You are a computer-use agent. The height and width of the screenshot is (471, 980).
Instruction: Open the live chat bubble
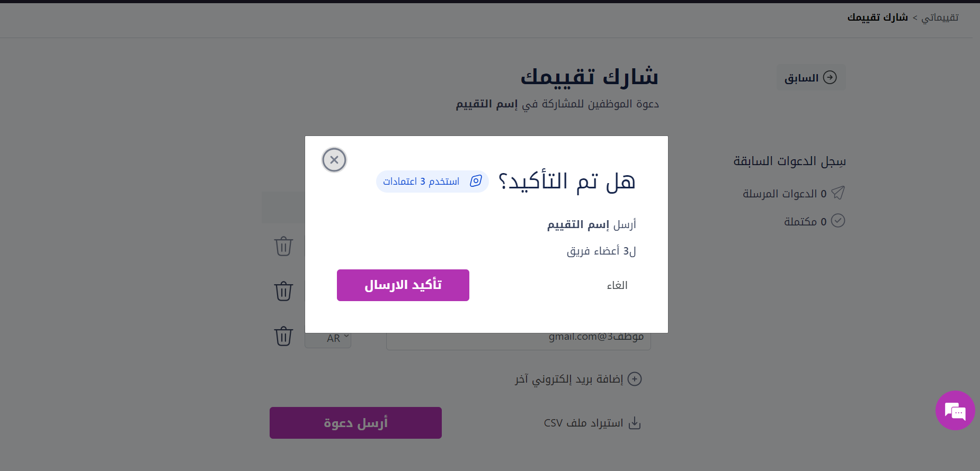click(x=955, y=410)
